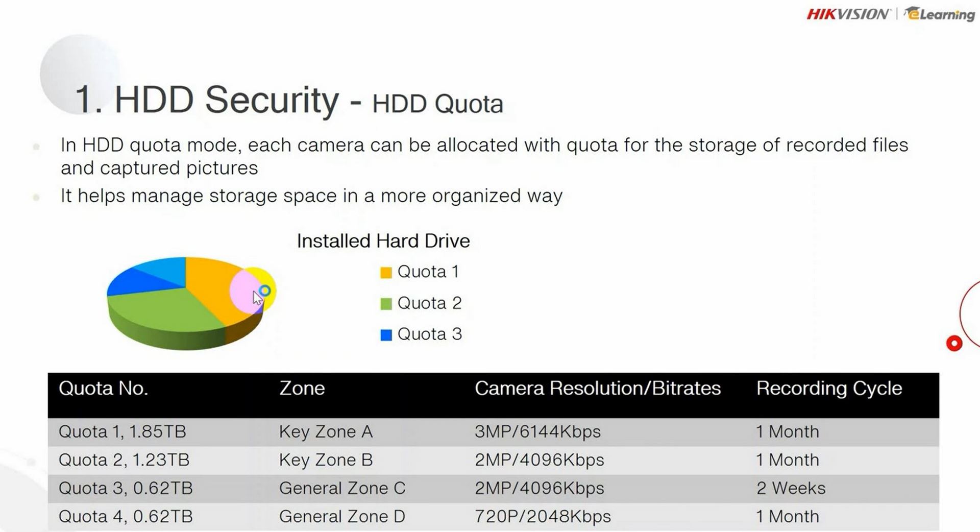Viewport: 980px width, 532px height.
Task: Click the orange Quota 1 legend square
Action: point(386,273)
